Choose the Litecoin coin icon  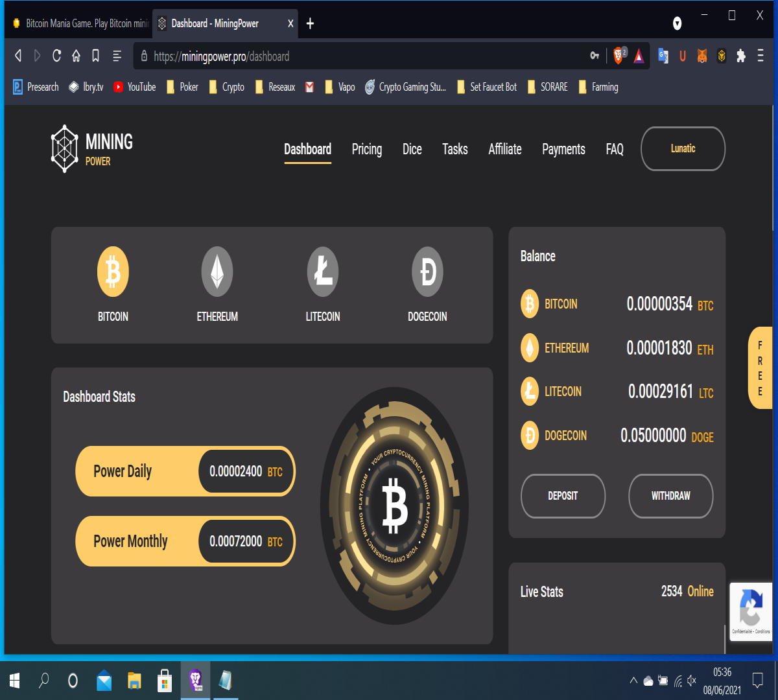click(x=323, y=272)
